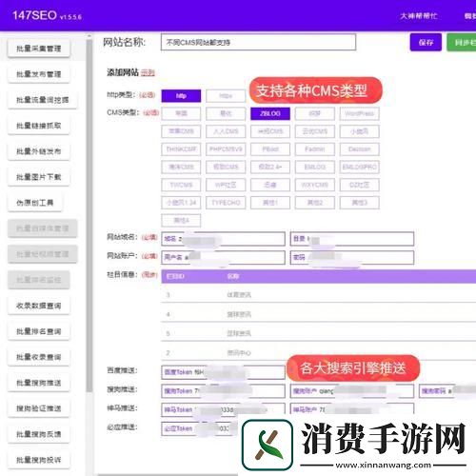The width and height of the screenshot is (476, 476).
Task: Open 批量搜狗反馈 in the sidebar
Action: coord(39,434)
